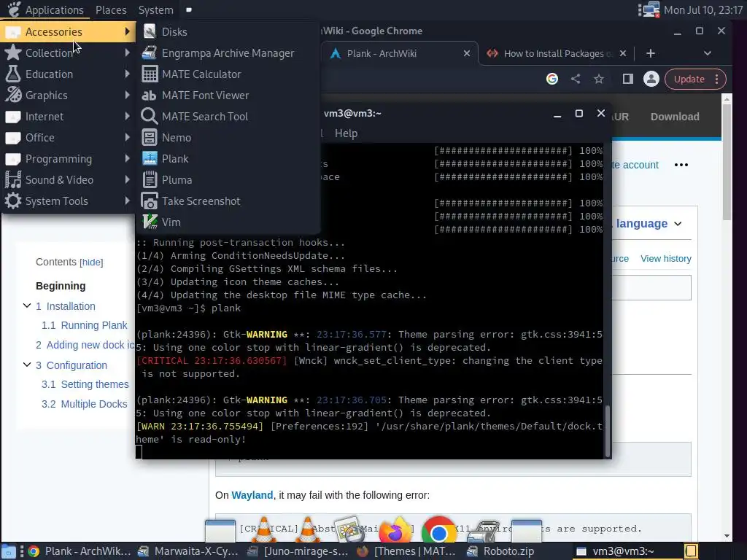Expand the System Tools submenu
The image size is (747, 560).
(x=68, y=201)
